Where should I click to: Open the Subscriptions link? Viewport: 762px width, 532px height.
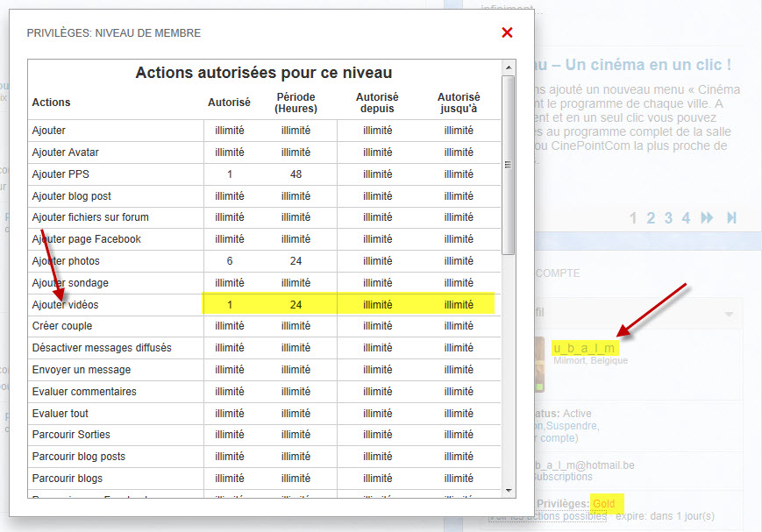click(562, 477)
